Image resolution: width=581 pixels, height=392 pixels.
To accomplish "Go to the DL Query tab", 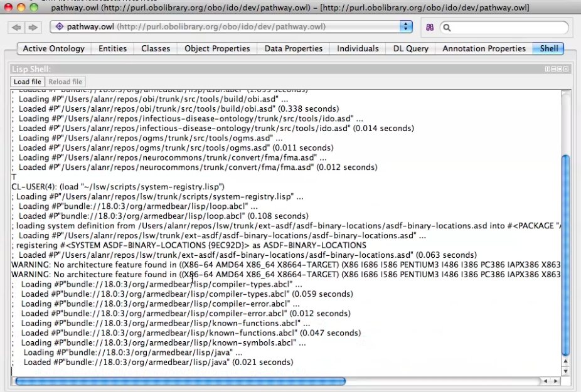I will click(x=411, y=48).
